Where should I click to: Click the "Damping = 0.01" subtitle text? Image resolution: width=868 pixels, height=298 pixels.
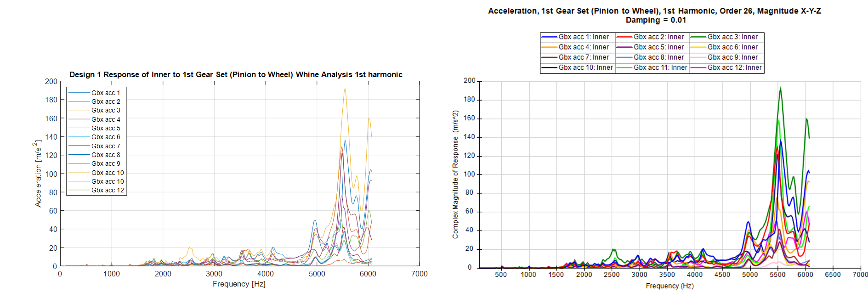pos(656,20)
